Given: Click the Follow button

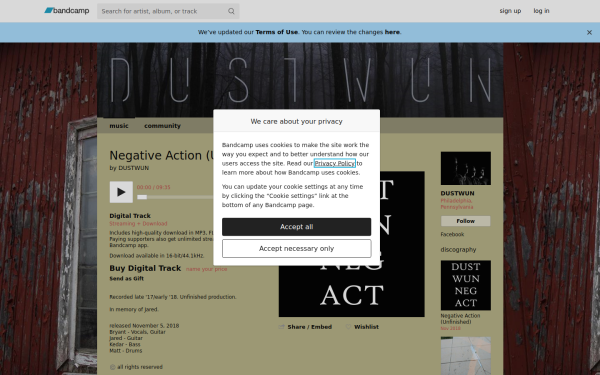Looking at the screenshot, I should pos(465,221).
